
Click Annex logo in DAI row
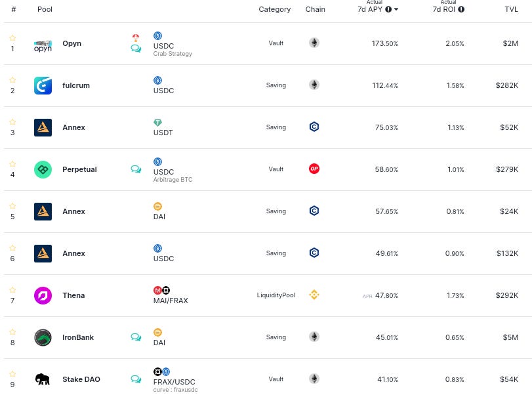[x=43, y=211]
